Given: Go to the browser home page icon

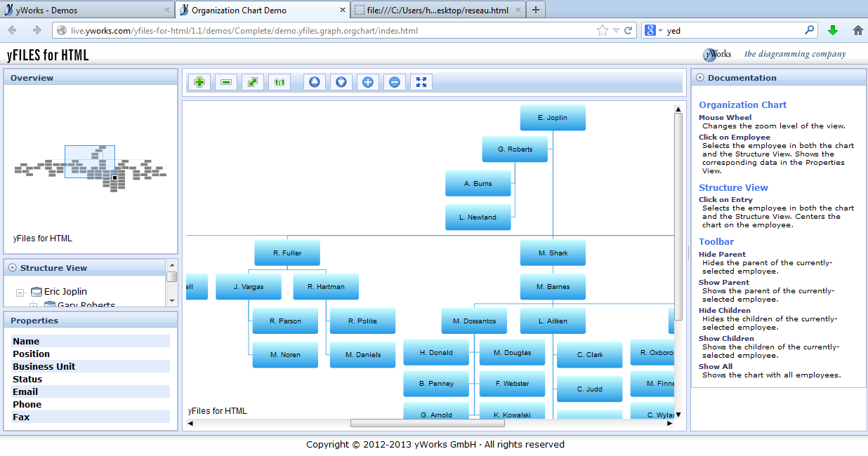Looking at the screenshot, I should (857, 30).
